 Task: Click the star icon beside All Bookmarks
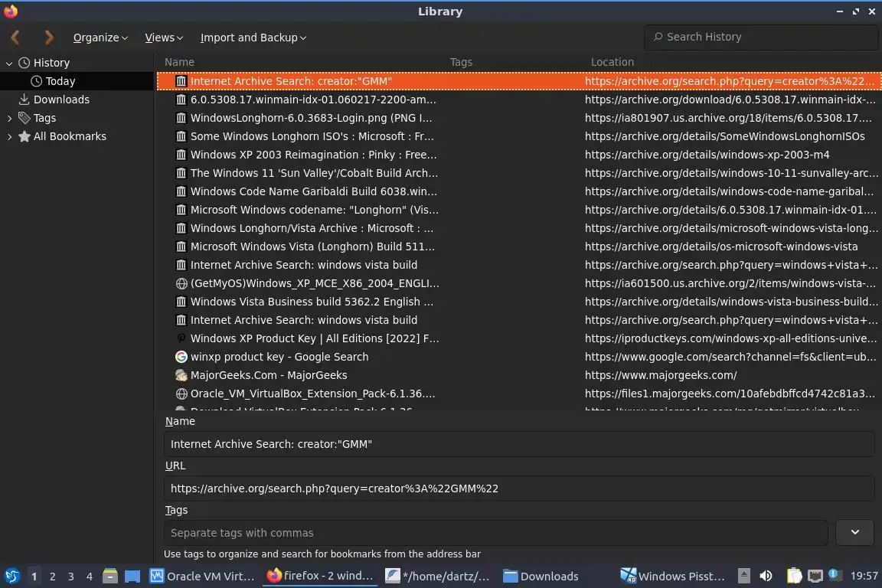tap(24, 137)
